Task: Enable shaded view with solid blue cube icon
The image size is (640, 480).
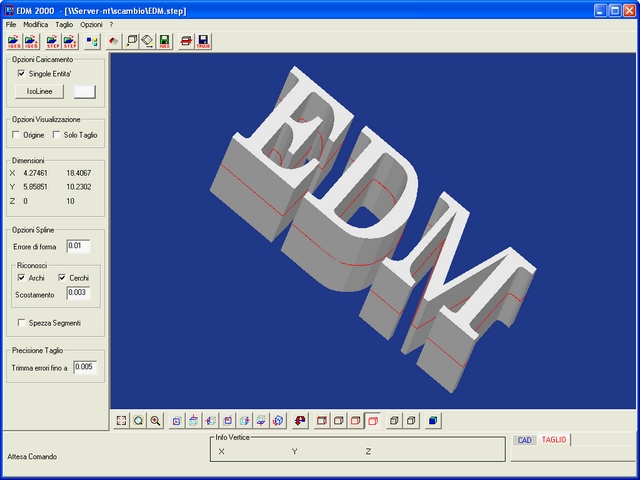Action: [x=433, y=420]
